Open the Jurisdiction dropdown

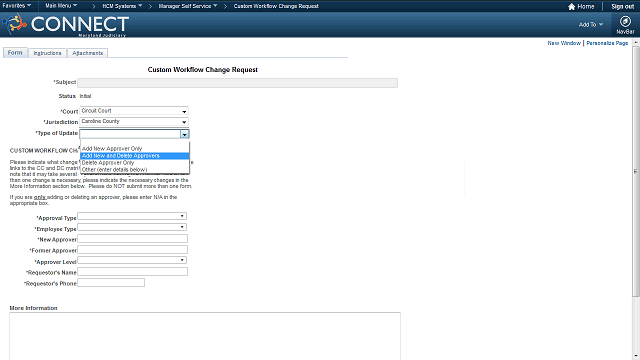(134, 122)
